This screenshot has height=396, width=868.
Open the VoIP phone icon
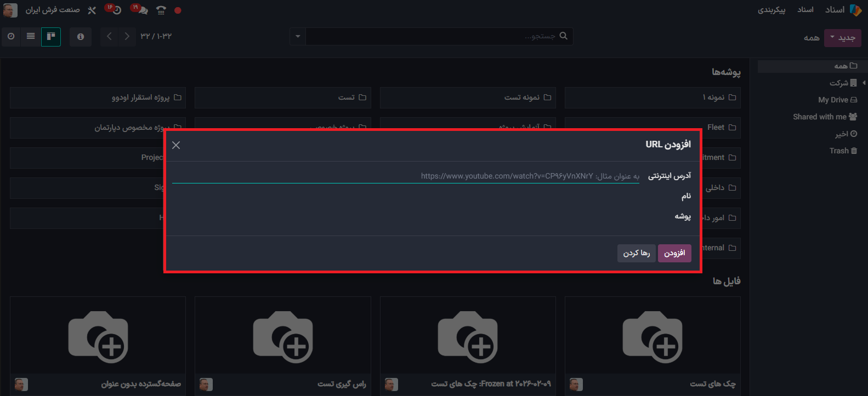click(x=161, y=10)
